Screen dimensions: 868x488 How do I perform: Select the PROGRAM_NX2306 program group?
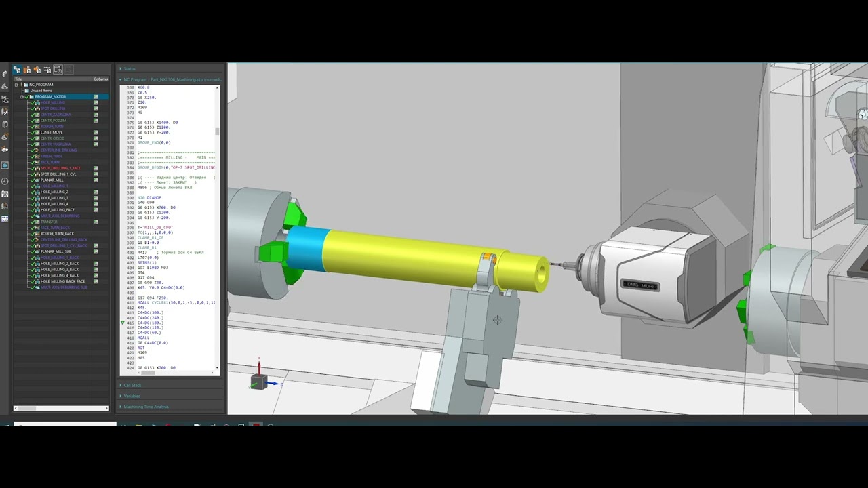tap(50, 97)
